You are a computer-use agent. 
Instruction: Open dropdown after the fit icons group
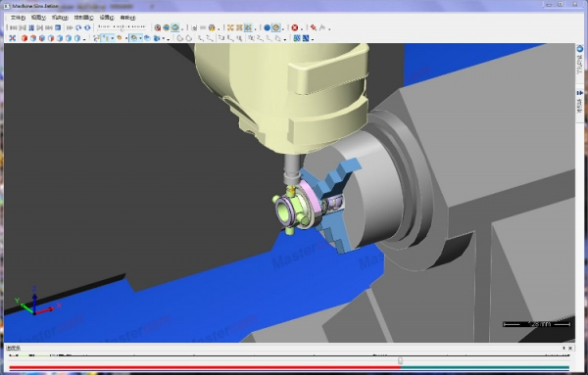256,28
